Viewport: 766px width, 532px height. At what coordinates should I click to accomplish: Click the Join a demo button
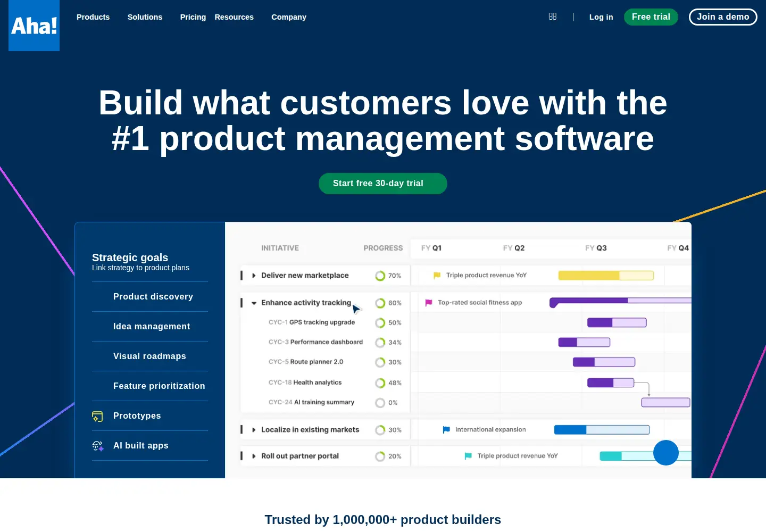pyautogui.click(x=723, y=17)
